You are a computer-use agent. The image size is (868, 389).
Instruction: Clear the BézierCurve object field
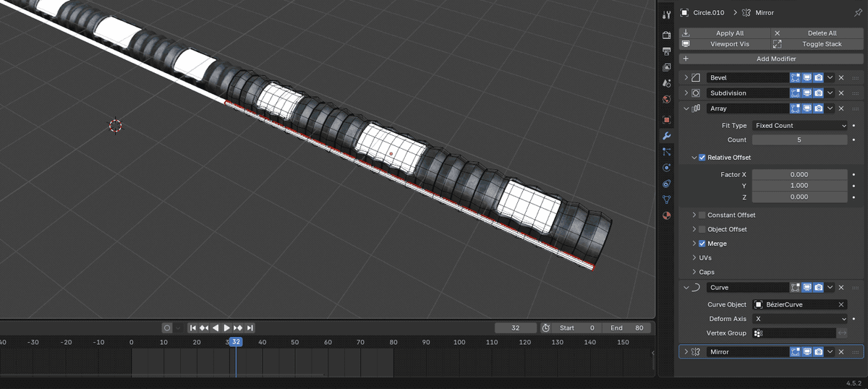[841, 304]
